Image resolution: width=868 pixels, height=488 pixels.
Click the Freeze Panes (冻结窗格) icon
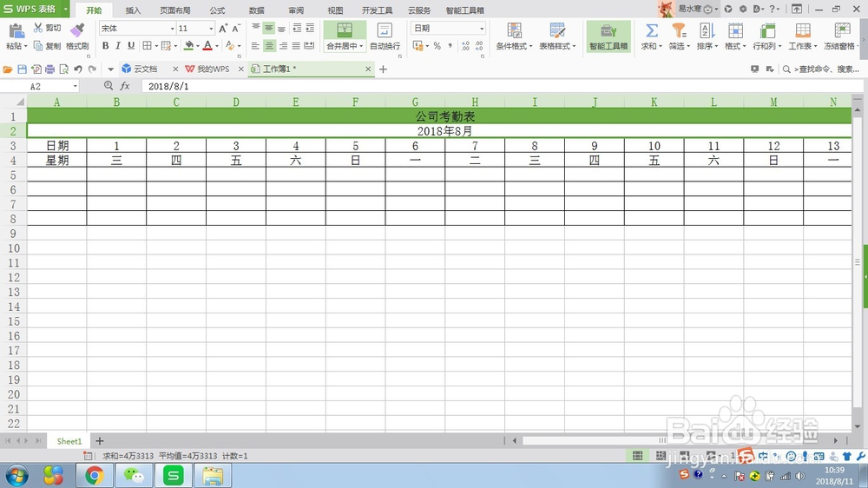(842, 30)
